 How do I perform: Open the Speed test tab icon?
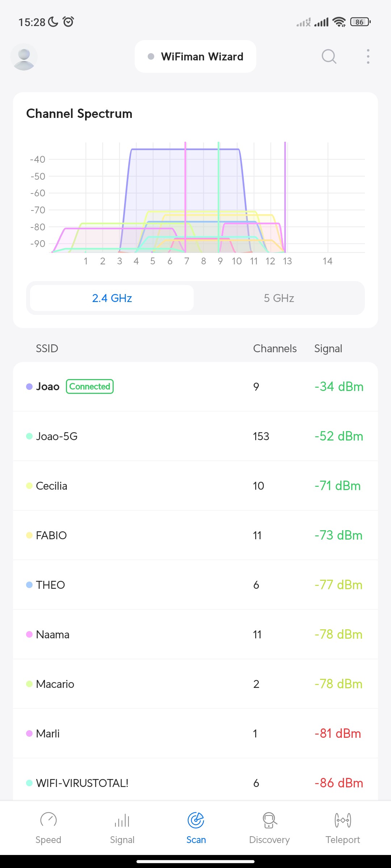coord(48,820)
